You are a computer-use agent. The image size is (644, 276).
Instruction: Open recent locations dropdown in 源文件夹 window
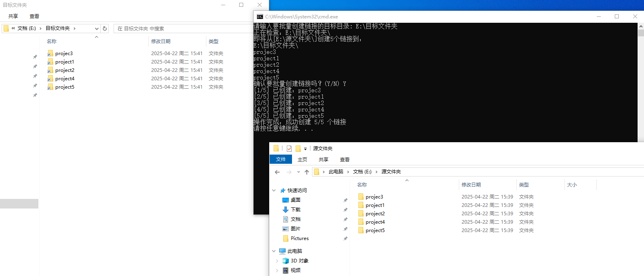tap(298, 172)
